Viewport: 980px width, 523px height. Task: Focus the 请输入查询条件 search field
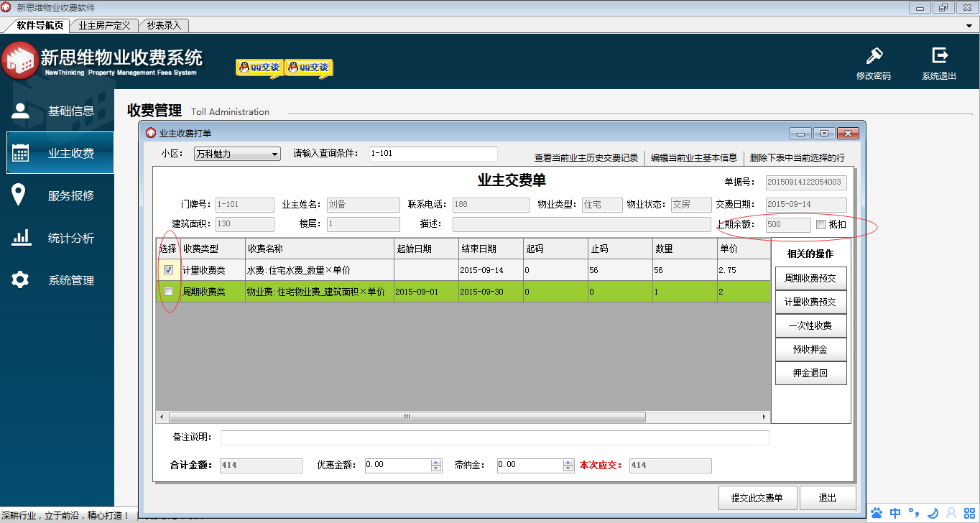point(433,154)
